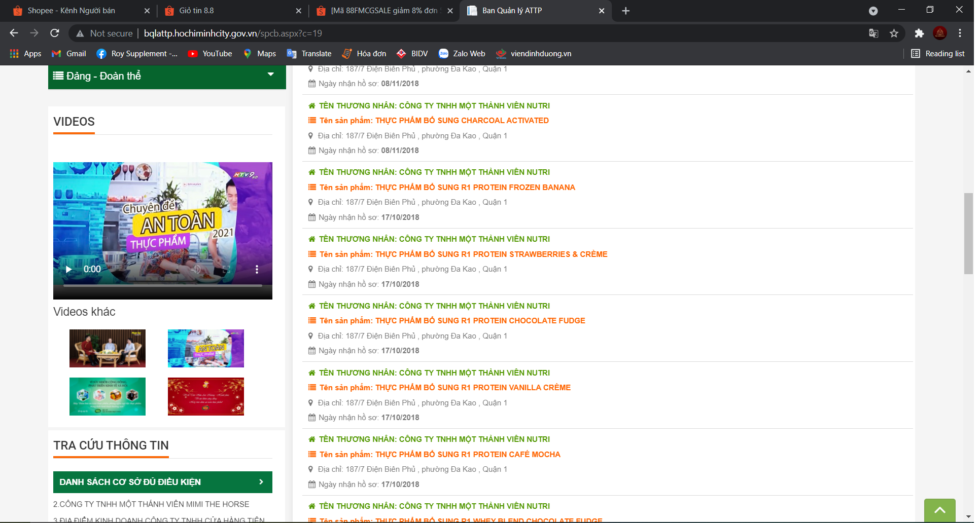This screenshot has height=523, width=980.
Task: Open the Apps bookmark grid
Action: (x=25, y=54)
